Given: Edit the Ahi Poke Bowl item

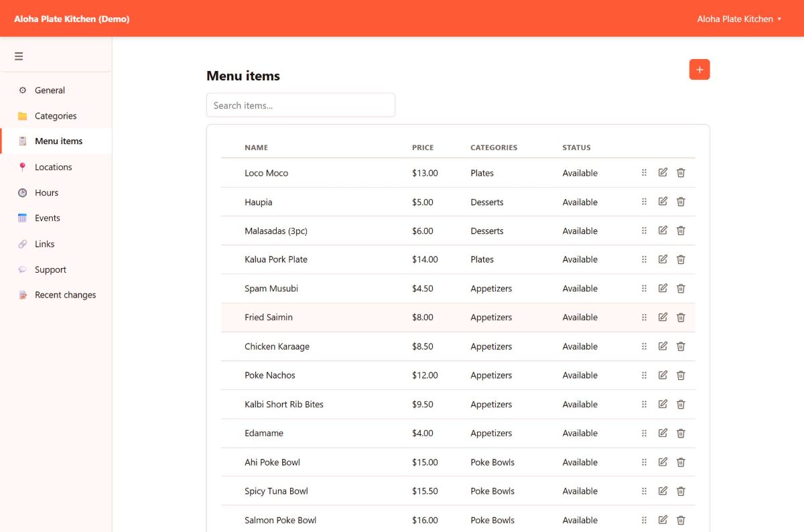Looking at the screenshot, I should [663, 462].
